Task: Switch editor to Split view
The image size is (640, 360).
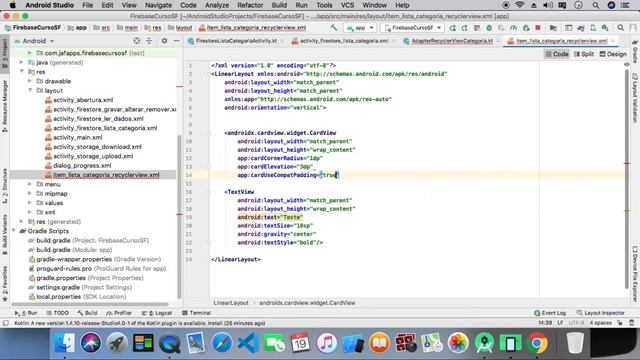Action: [584, 54]
